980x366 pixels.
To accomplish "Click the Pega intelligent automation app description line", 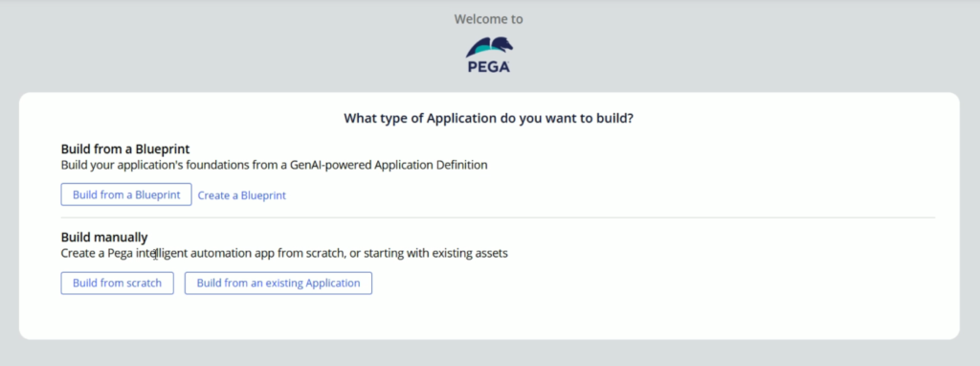I will point(284,253).
